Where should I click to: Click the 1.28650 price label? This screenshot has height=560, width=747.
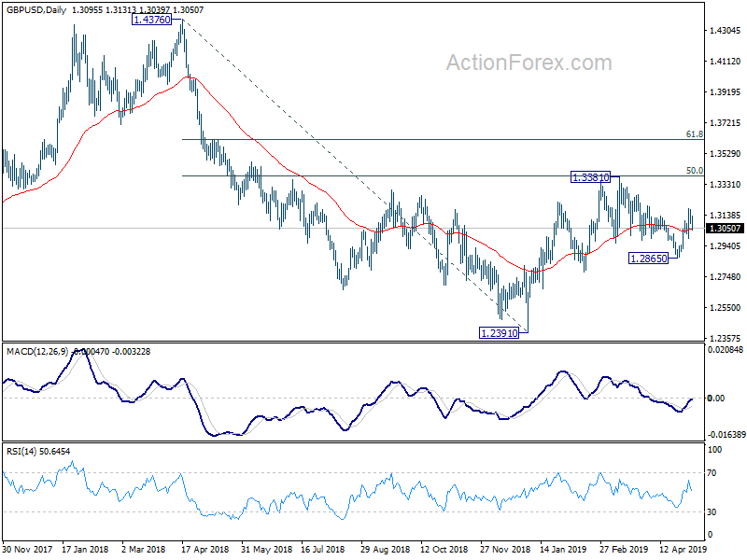[648, 259]
